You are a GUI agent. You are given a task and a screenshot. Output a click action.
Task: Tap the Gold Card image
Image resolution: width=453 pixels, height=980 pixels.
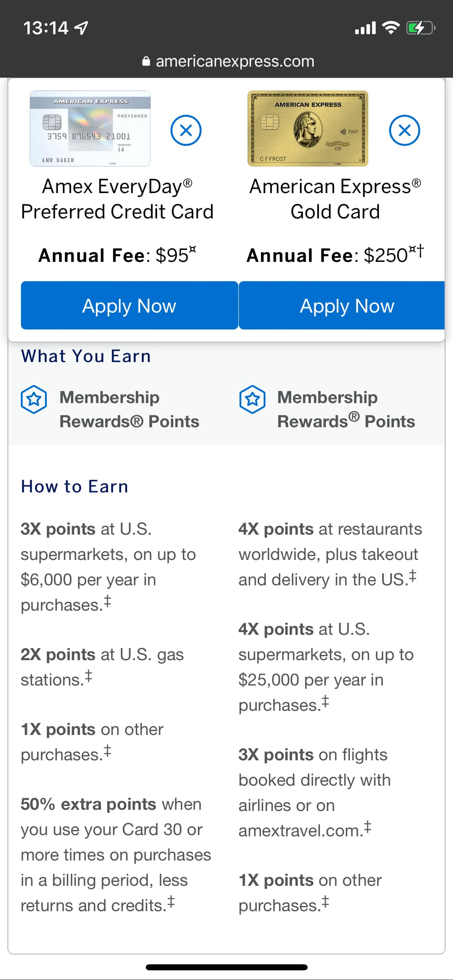tap(308, 128)
